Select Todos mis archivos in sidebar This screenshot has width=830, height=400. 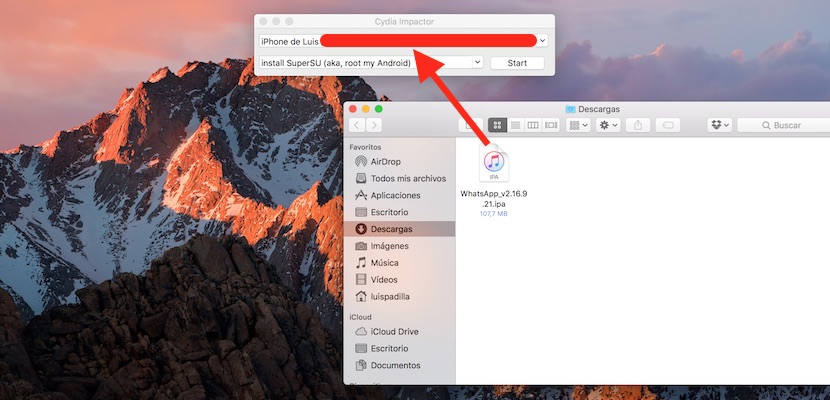point(400,178)
